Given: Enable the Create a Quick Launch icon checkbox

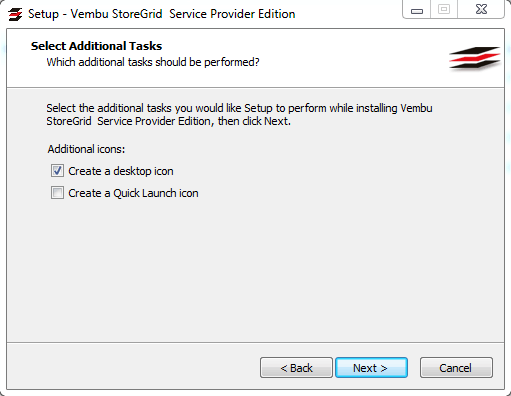Looking at the screenshot, I should [57, 193].
